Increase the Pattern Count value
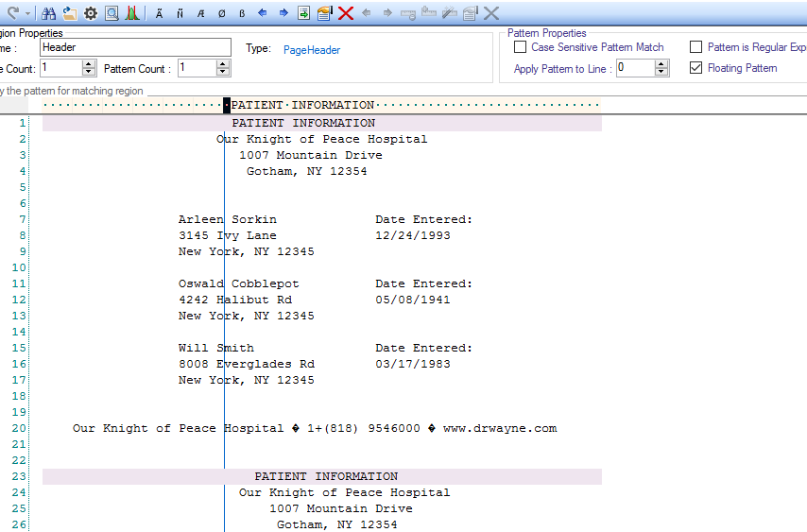Image resolution: width=807 pixels, height=532 pixels. 223,64
